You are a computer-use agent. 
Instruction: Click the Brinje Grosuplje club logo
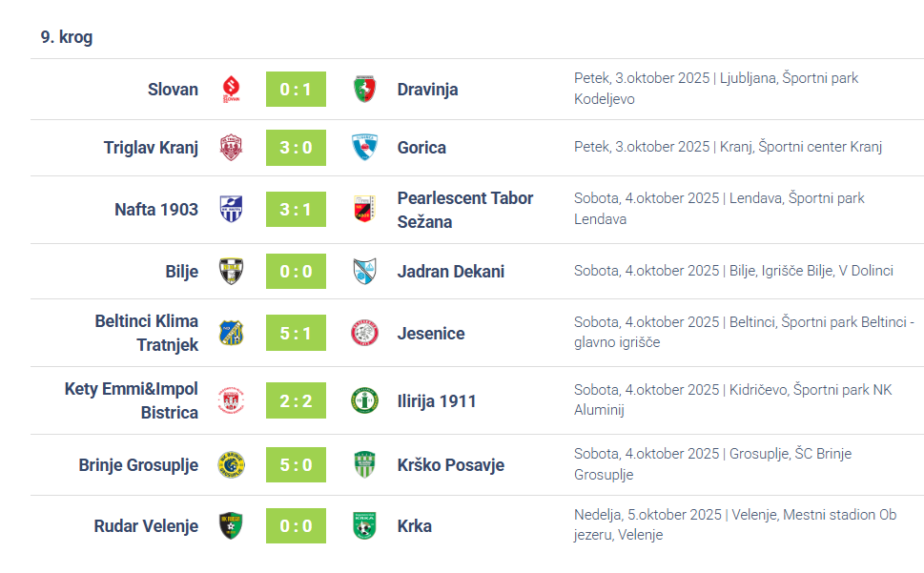(x=231, y=465)
